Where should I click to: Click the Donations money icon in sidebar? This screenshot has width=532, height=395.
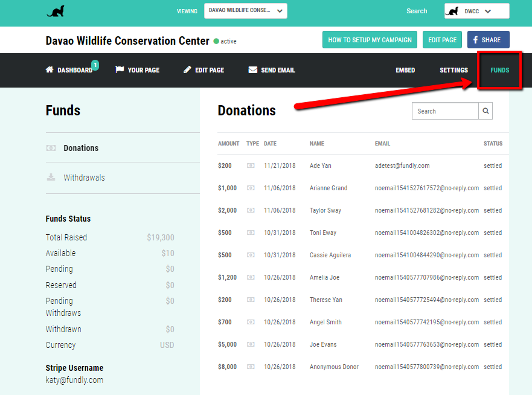51,148
